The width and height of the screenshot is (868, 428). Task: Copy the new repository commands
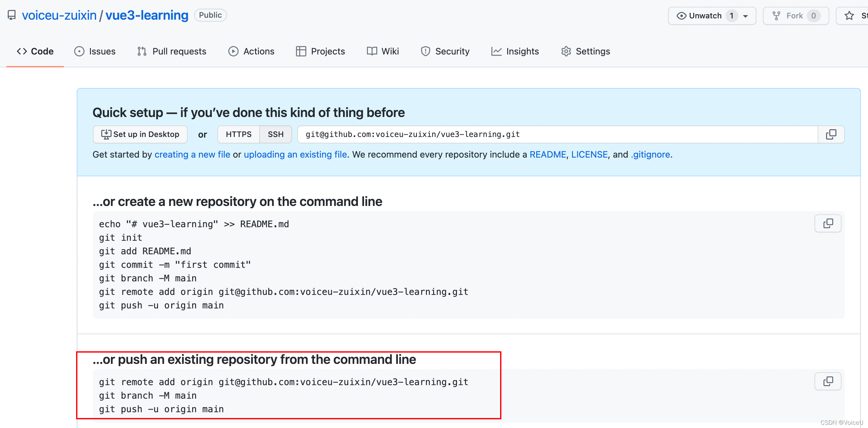[828, 223]
